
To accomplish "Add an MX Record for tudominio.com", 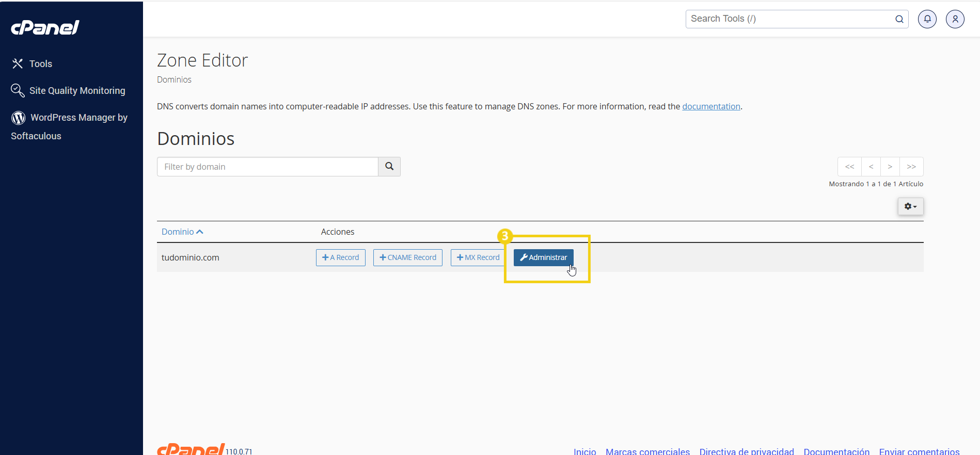I will click(478, 257).
